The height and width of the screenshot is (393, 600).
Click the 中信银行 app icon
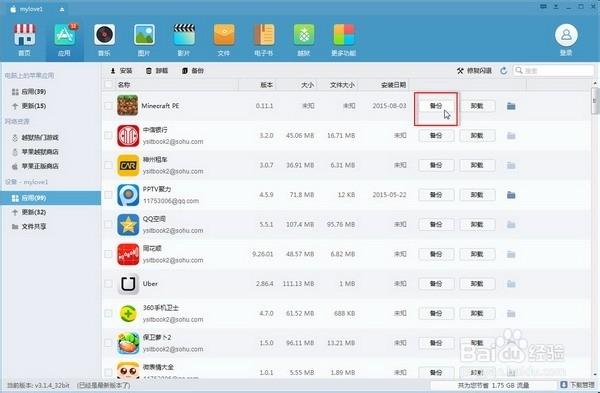click(128, 135)
